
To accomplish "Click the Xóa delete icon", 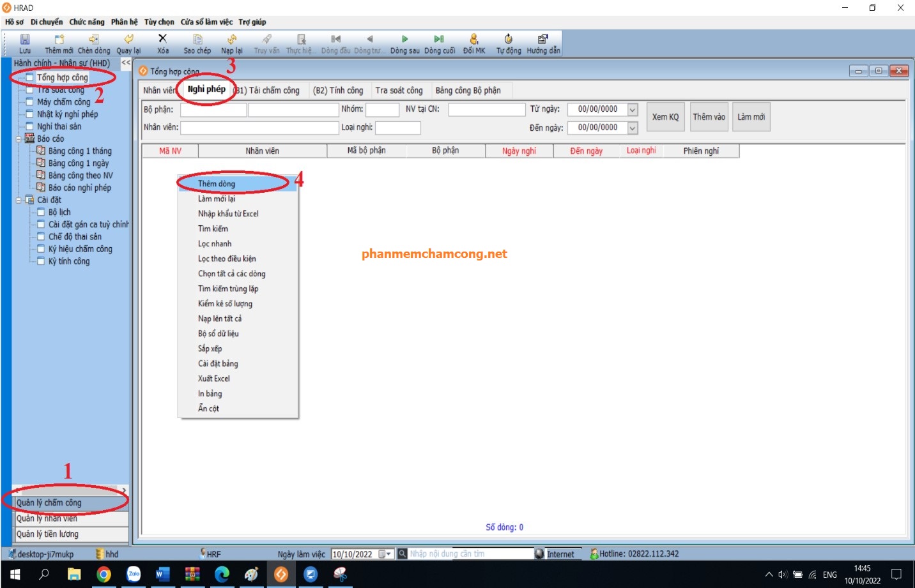I will coord(163,39).
